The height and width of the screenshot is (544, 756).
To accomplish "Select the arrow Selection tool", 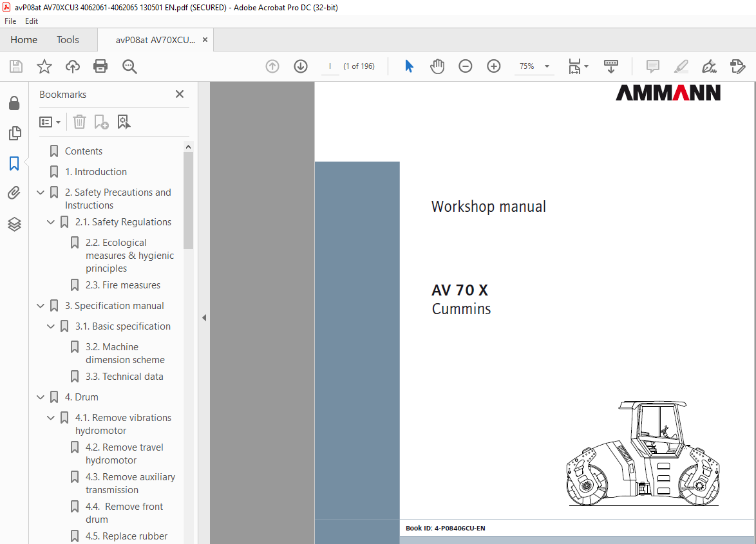I will 409,66.
